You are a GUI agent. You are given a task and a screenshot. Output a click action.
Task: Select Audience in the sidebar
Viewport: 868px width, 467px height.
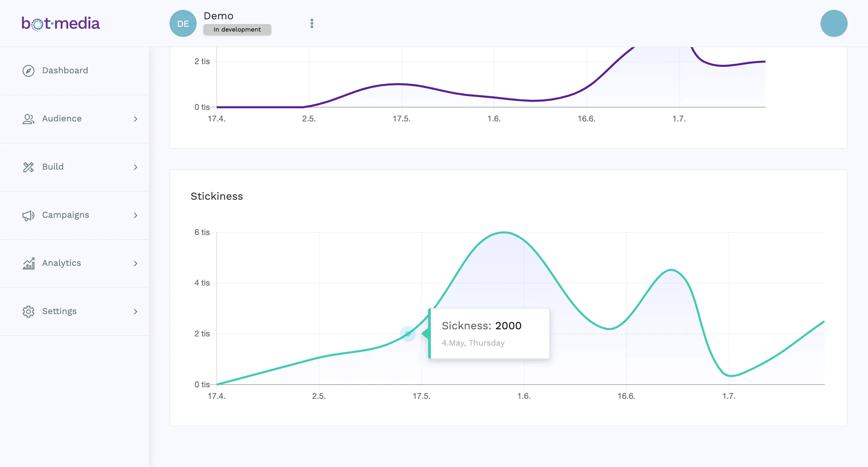(x=75, y=119)
